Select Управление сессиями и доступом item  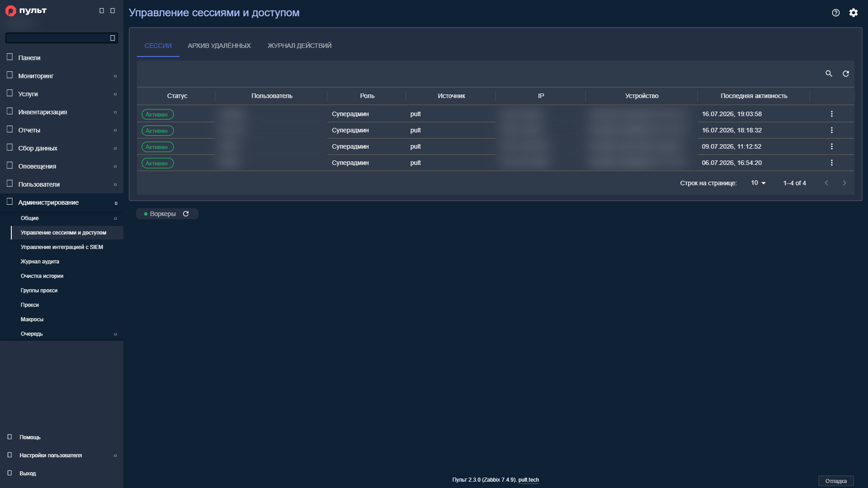click(x=67, y=233)
